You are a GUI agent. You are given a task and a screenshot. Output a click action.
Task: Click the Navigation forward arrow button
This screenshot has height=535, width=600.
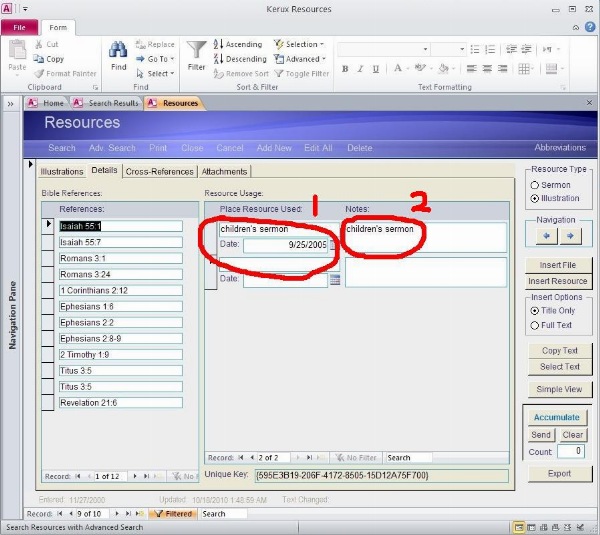pos(570,236)
